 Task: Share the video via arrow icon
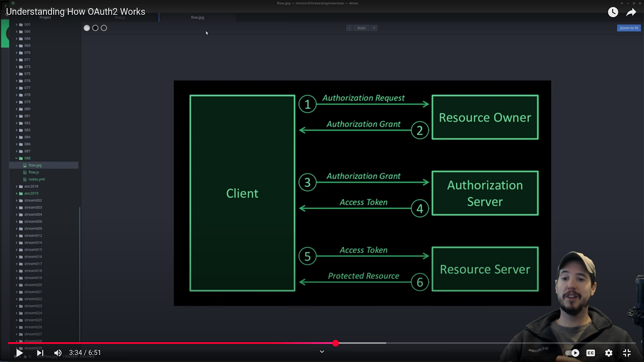tap(631, 12)
